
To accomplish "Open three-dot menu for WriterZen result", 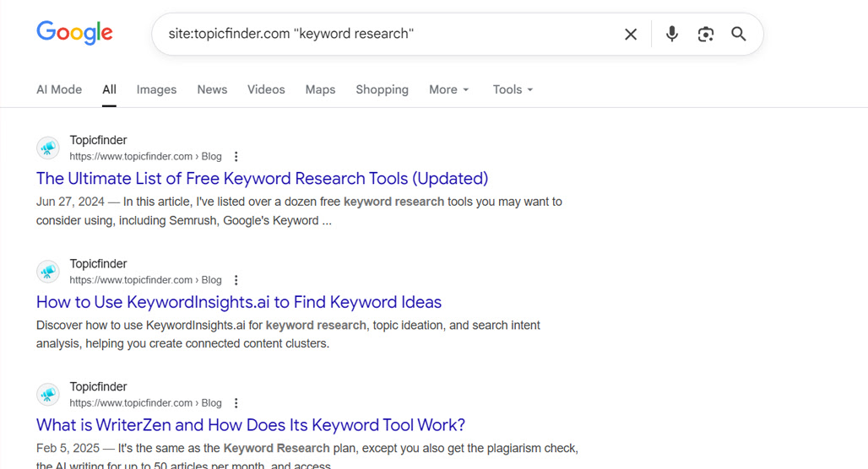I will coord(236,403).
